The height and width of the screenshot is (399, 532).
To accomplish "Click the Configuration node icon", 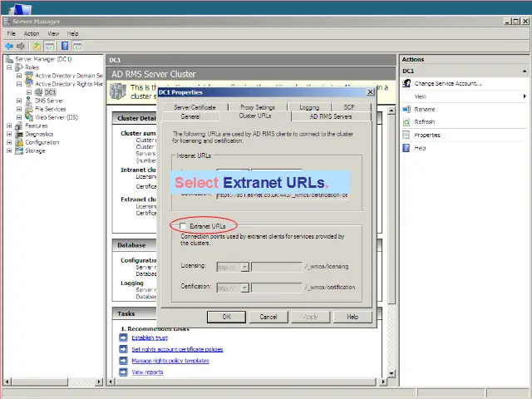I will tap(19, 142).
